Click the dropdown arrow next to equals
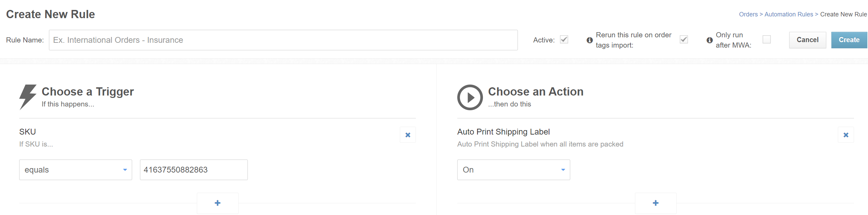The height and width of the screenshot is (215, 868). [x=125, y=170]
